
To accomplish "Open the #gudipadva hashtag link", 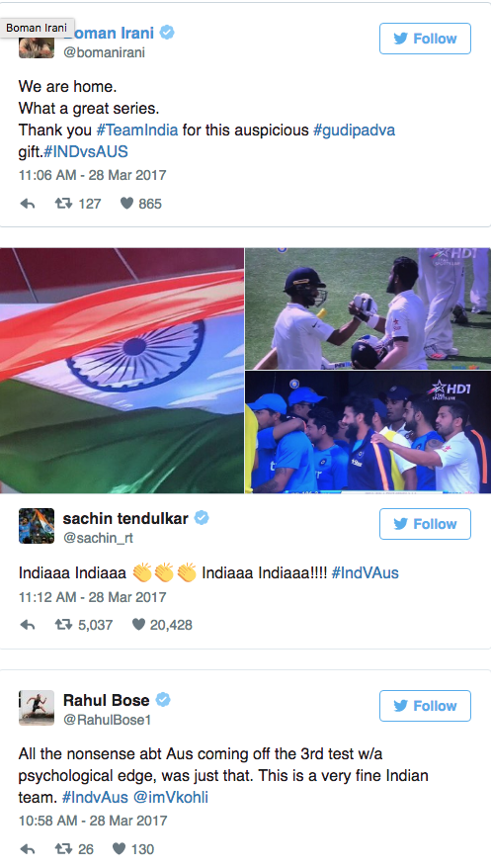I will [355, 130].
